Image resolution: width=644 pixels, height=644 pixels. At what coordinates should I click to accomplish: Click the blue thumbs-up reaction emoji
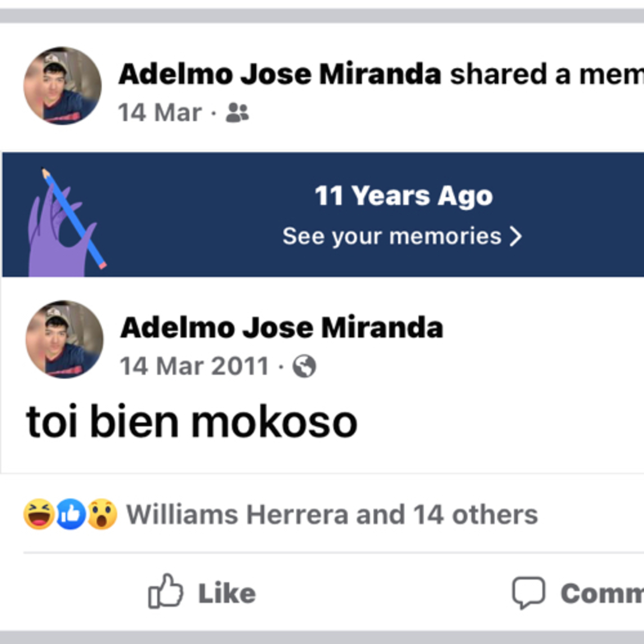point(71,514)
